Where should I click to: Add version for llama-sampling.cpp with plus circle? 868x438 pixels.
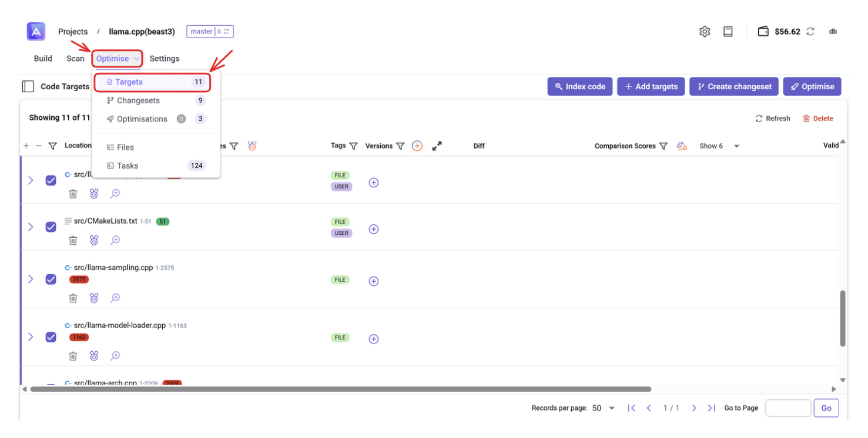(373, 281)
